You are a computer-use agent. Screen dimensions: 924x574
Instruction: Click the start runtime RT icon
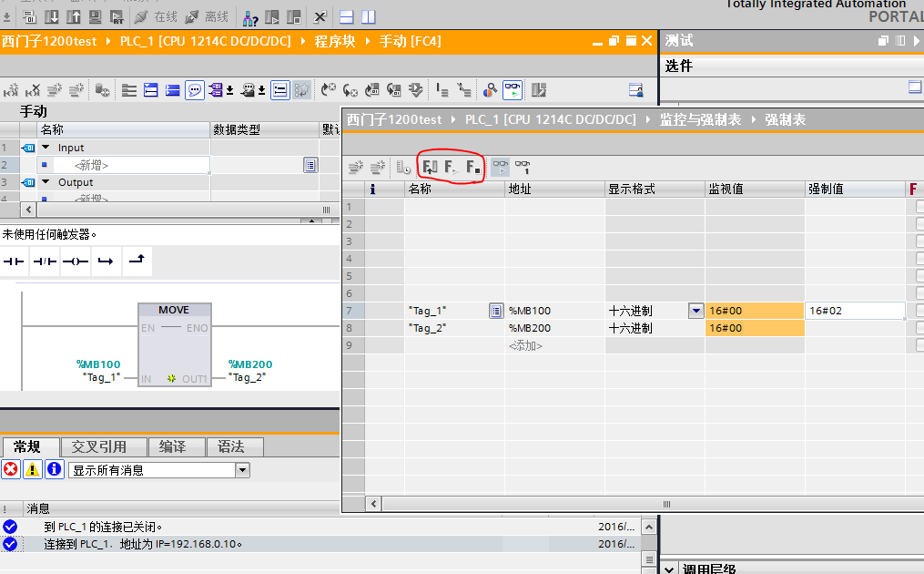(x=117, y=17)
